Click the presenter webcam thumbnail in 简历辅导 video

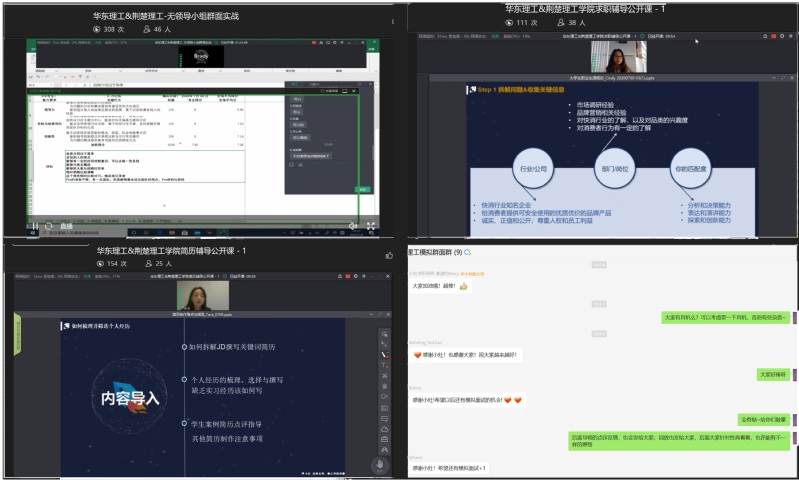click(196, 295)
